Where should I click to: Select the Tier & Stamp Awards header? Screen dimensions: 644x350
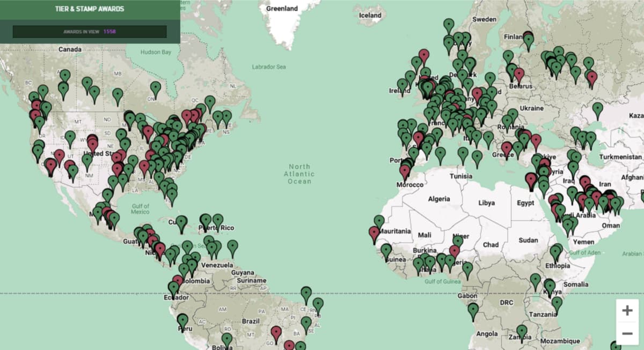click(x=90, y=9)
